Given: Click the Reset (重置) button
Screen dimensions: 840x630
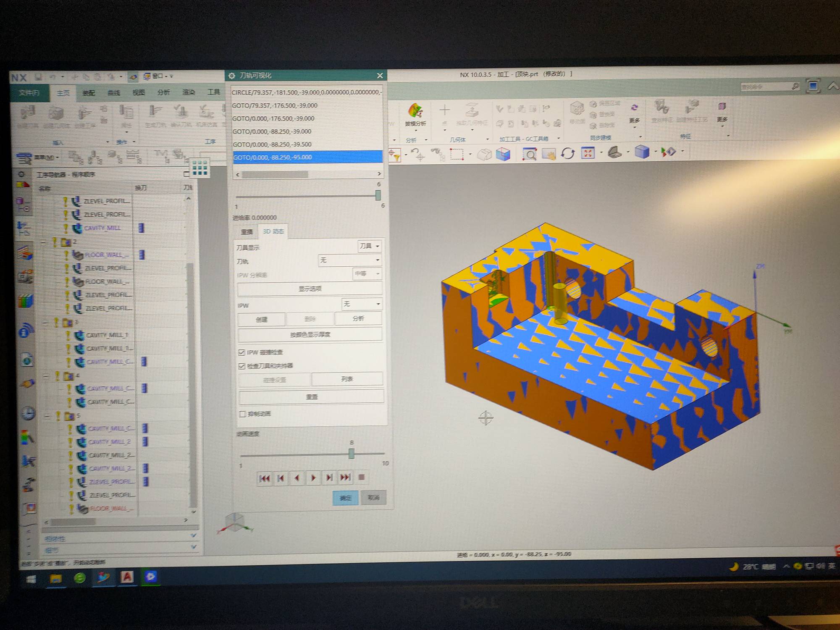Looking at the screenshot, I should pos(312,397).
